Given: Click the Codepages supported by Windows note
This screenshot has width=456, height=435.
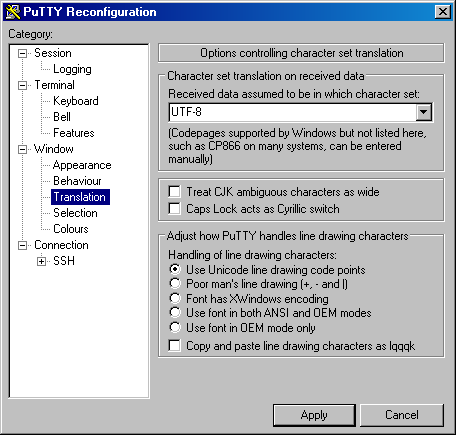Looking at the screenshot, I should [297, 146].
